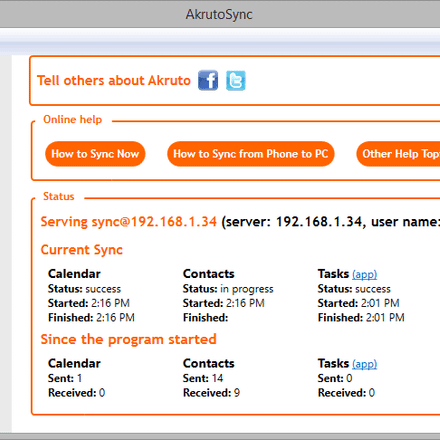Click the AkrutoSync window title
The width and height of the screenshot is (440, 440).
[x=219, y=14]
